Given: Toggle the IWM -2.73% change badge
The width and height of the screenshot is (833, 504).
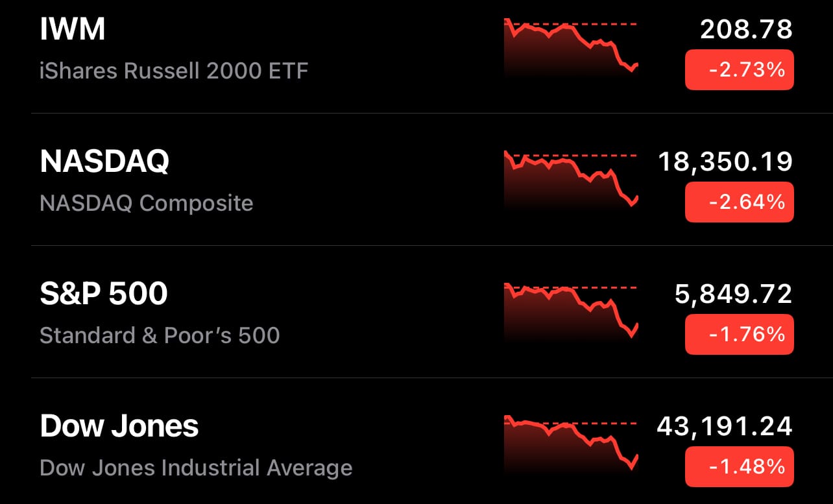Looking at the screenshot, I should point(740,69).
